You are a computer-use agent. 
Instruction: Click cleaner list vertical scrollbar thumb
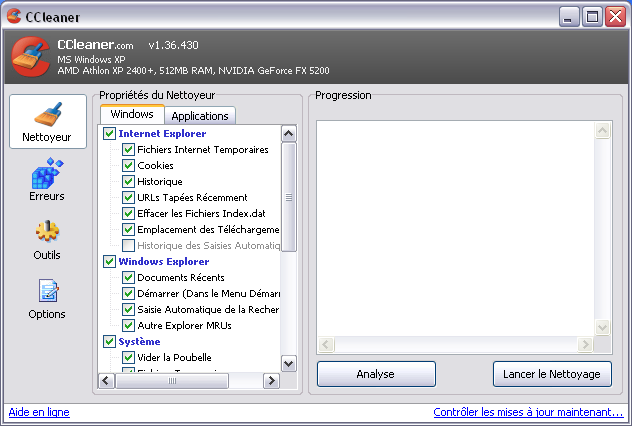pyautogui.click(x=289, y=197)
